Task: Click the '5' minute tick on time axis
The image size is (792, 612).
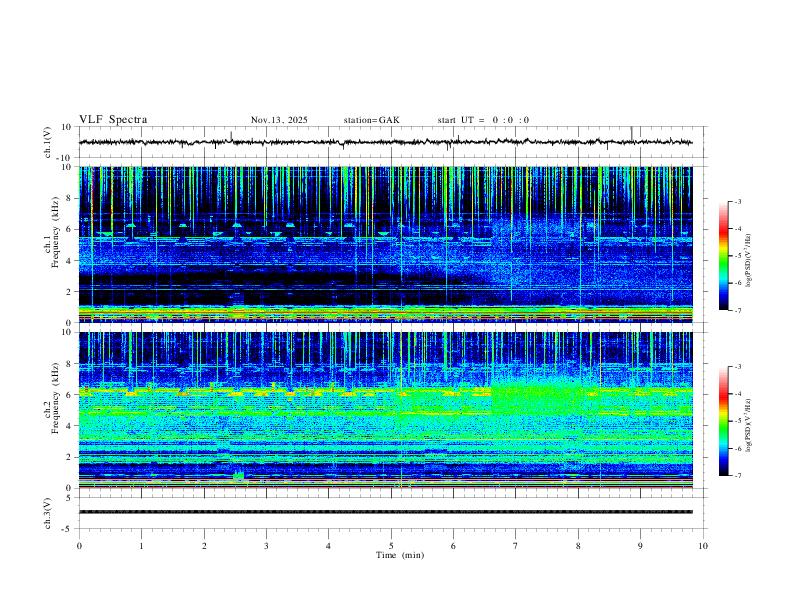Action: click(391, 546)
